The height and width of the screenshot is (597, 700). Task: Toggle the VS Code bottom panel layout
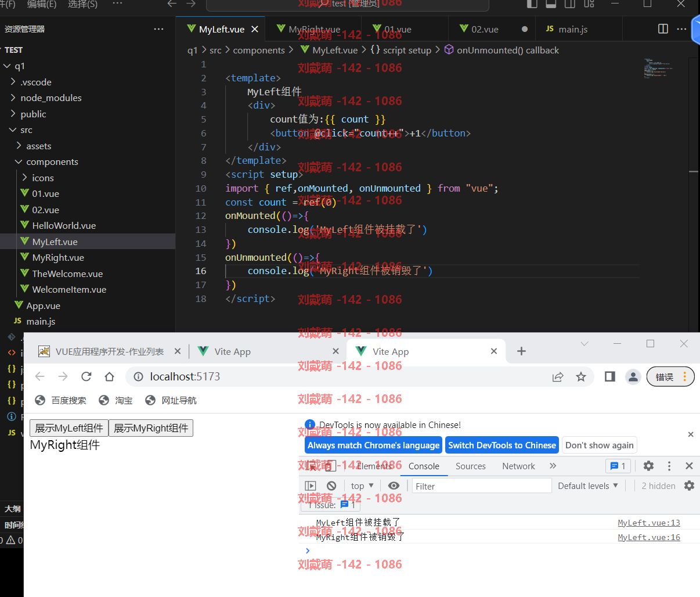pos(551,4)
